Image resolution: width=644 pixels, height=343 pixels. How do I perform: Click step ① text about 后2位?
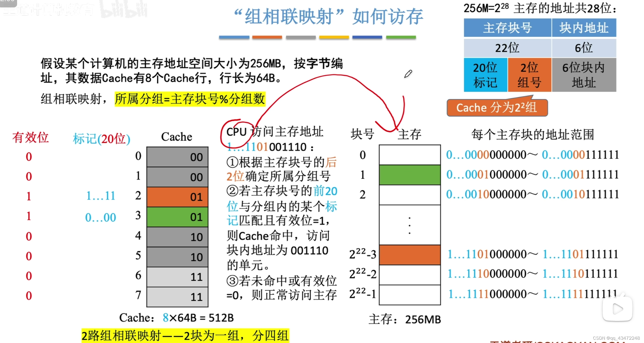(281, 169)
